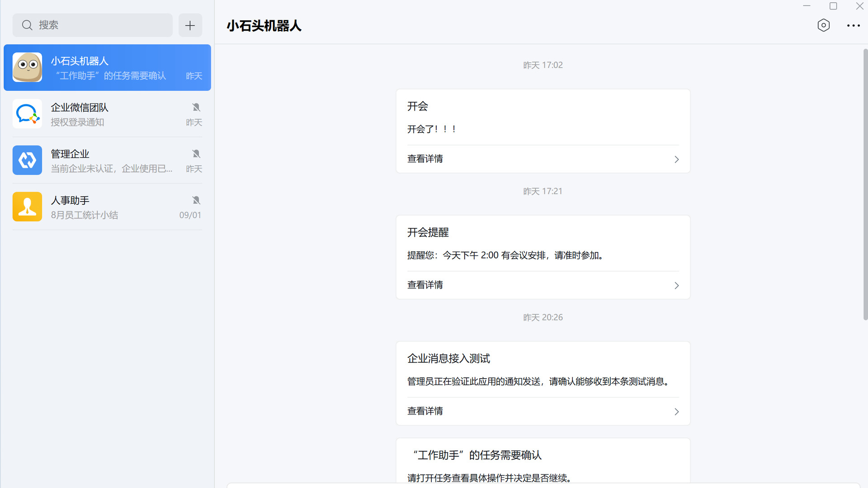Click the 企业消息接入测试 card title

(x=448, y=359)
